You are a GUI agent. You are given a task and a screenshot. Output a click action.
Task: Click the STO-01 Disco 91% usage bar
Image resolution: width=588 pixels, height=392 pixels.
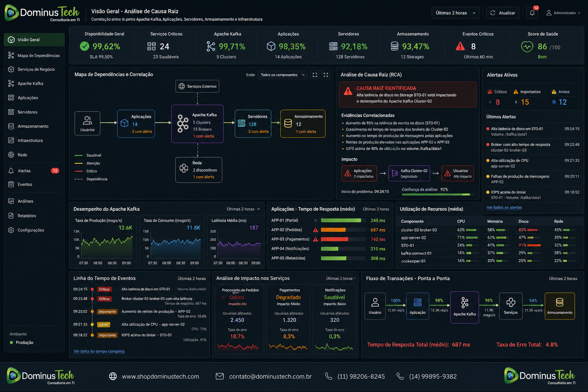pos(534,245)
